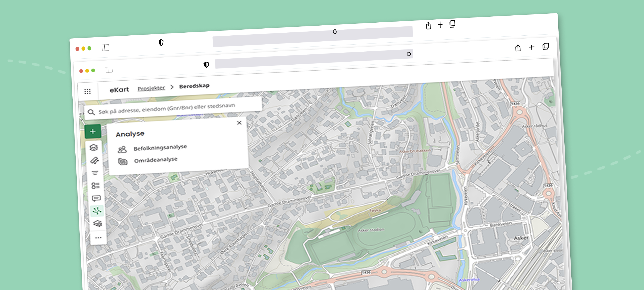Select the measure ruler tool
This screenshot has width=644, height=290.
pyautogui.click(x=95, y=161)
